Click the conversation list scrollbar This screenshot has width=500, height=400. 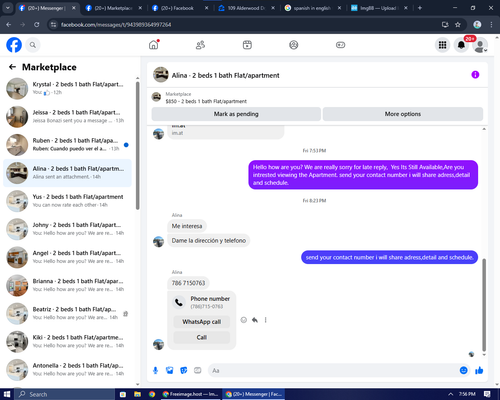pyautogui.click(x=137, y=146)
